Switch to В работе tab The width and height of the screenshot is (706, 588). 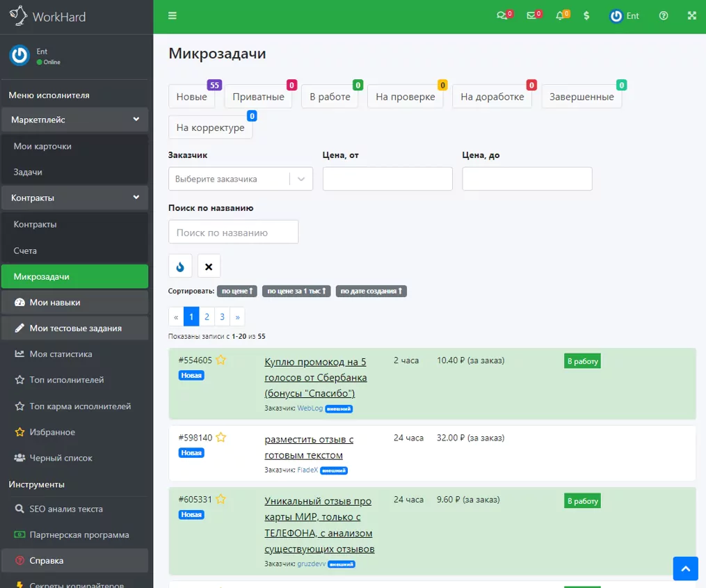pos(330,97)
